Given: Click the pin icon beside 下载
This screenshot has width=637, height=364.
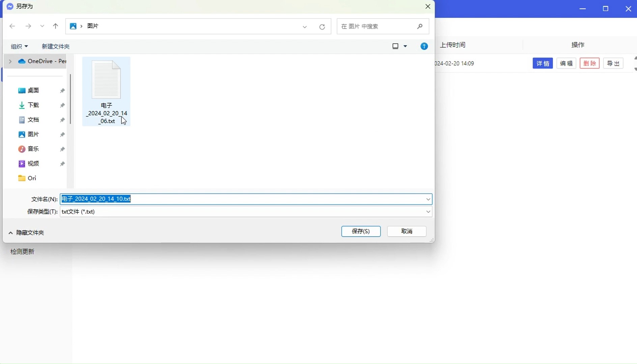Looking at the screenshot, I should (x=62, y=105).
